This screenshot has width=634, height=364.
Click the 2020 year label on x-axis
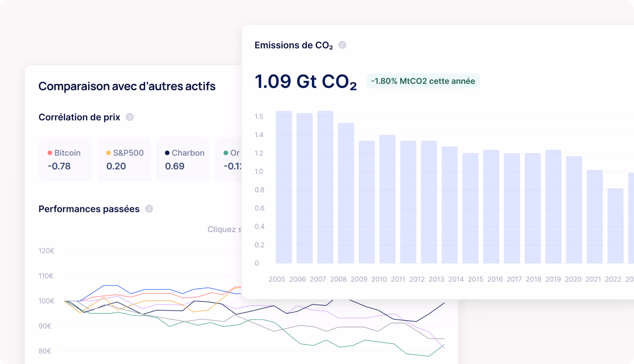573,279
